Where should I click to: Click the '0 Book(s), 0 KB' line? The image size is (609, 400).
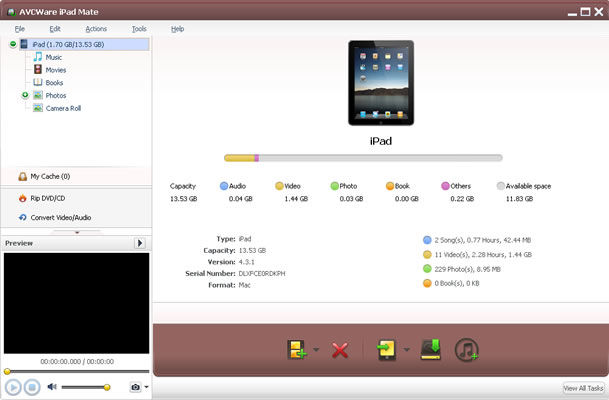click(x=457, y=283)
